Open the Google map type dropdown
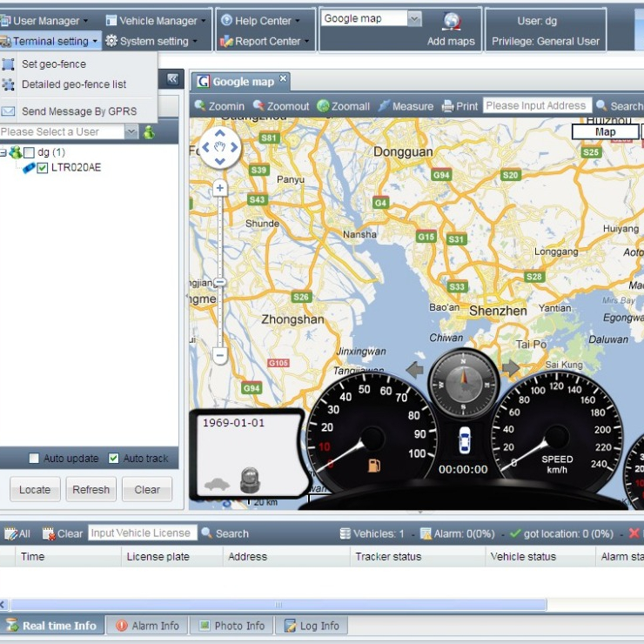The width and height of the screenshot is (644, 644). pyautogui.click(x=414, y=18)
